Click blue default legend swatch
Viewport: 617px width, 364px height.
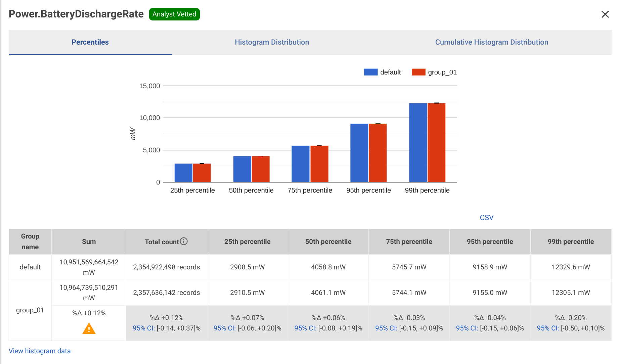(371, 72)
